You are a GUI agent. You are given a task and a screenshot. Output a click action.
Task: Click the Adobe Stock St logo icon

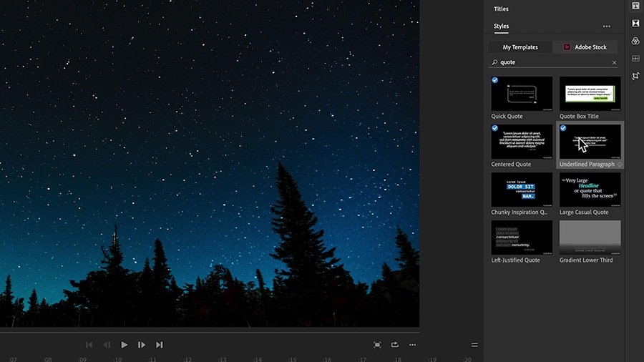pyautogui.click(x=567, y=47)
